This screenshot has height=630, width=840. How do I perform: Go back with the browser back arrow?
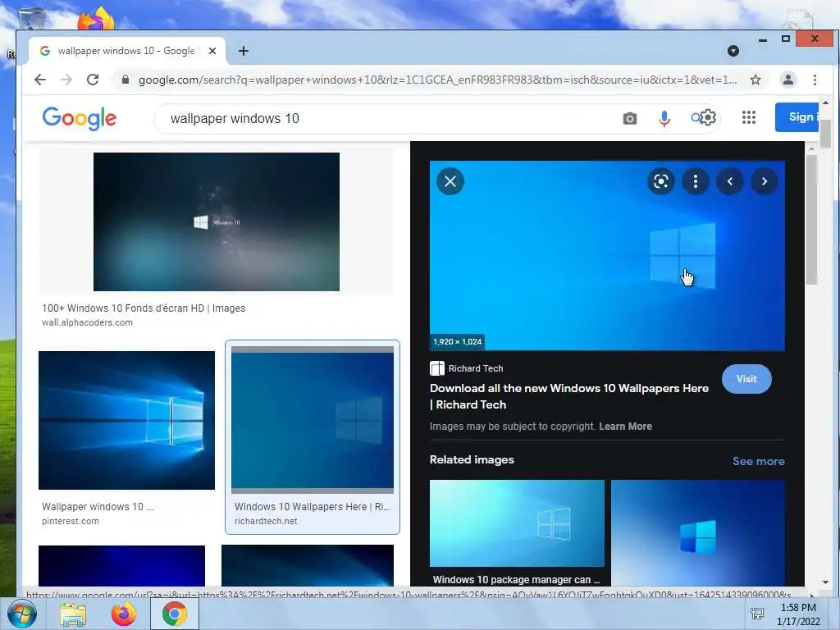(40, 80)
